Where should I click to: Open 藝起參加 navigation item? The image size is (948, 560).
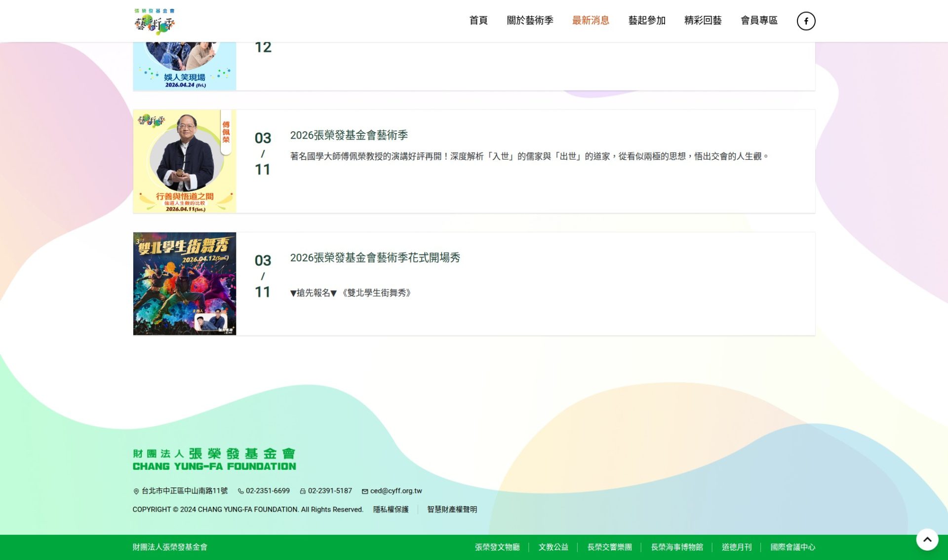pyautogui.click(x=647, y=20)
